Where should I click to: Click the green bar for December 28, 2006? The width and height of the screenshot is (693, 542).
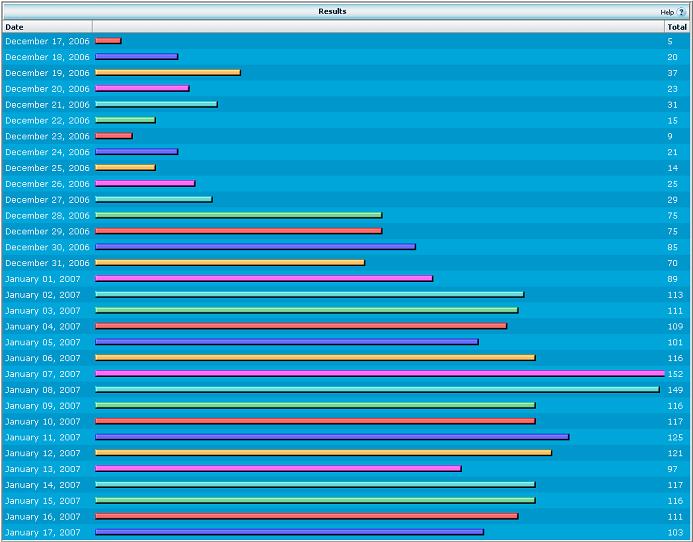pos(239,215)
